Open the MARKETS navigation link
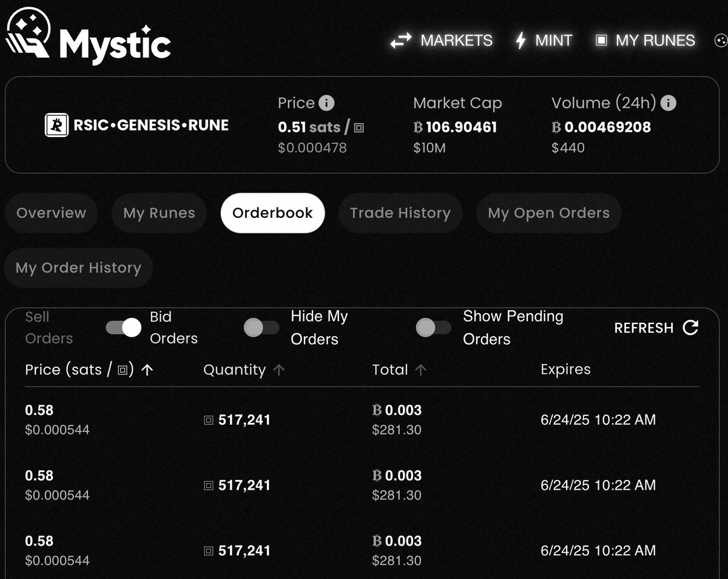 tap(456, 40)
